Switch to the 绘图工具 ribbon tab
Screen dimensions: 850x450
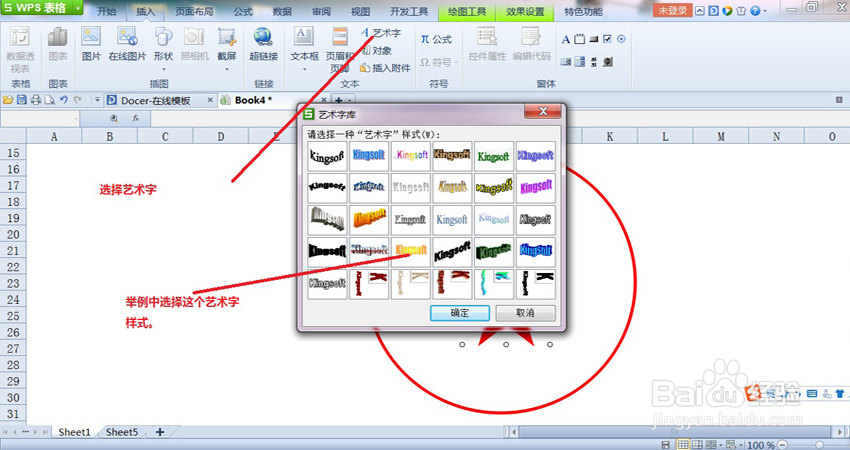[x=467, y=11]
